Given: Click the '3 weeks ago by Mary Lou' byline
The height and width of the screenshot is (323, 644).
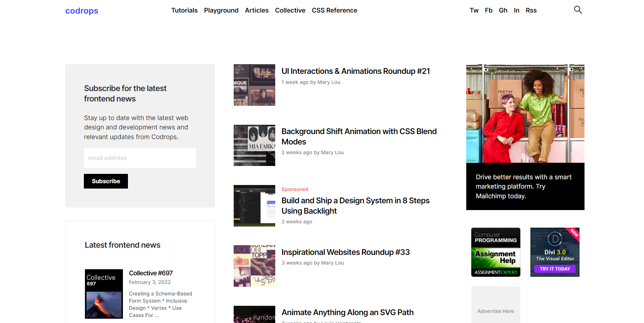Looking at the screenshot, I should click(313, 263).
